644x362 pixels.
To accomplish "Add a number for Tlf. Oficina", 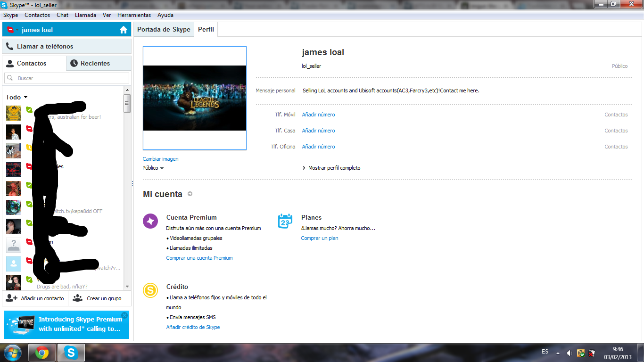I will pos(319,147).
